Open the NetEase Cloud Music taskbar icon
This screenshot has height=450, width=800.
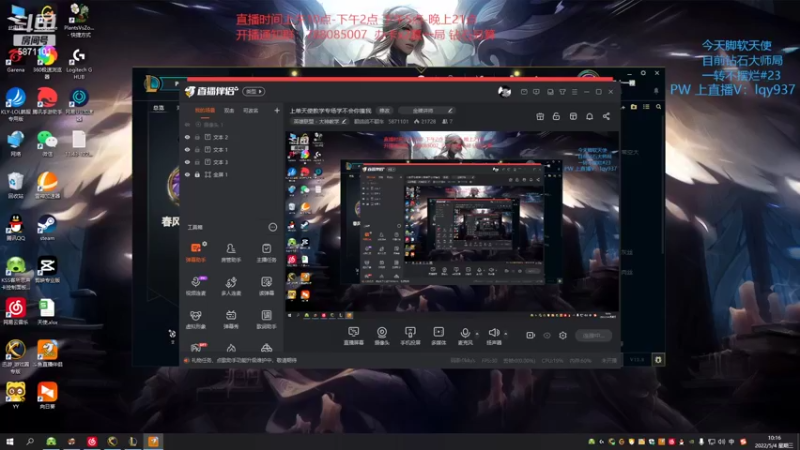[x=92, y=441]
